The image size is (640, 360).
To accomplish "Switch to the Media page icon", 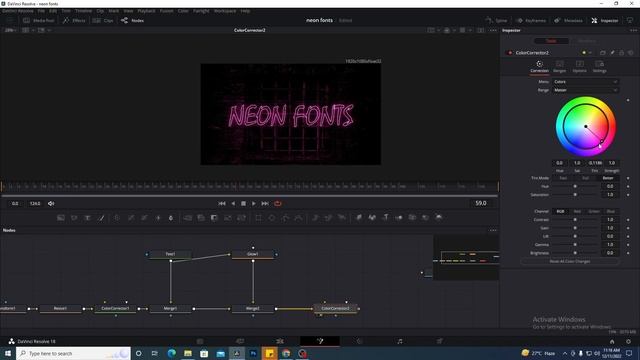I will pyautogui.click(x=200, y=341).
